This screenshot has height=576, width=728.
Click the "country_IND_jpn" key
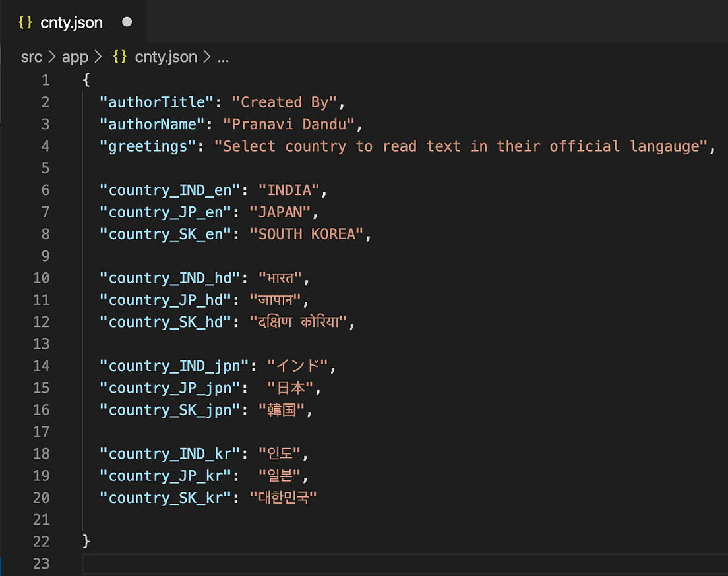[174, 366]
